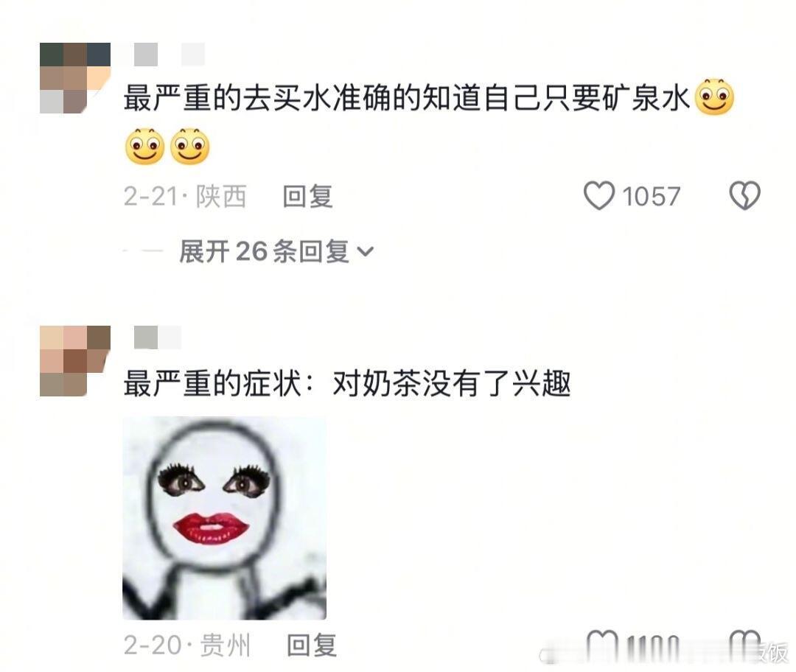Like the mineral water comment with heart icon
Screen dimensions: 796x672
coord(599,195)
